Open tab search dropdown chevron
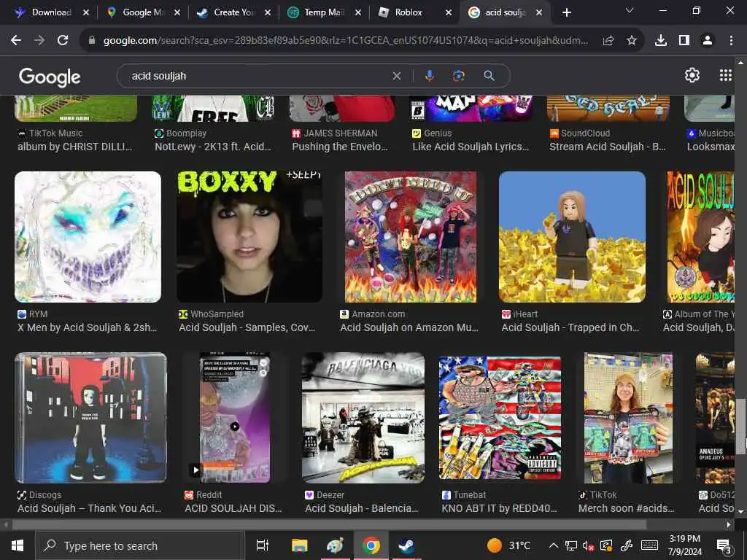 point(630,10)
